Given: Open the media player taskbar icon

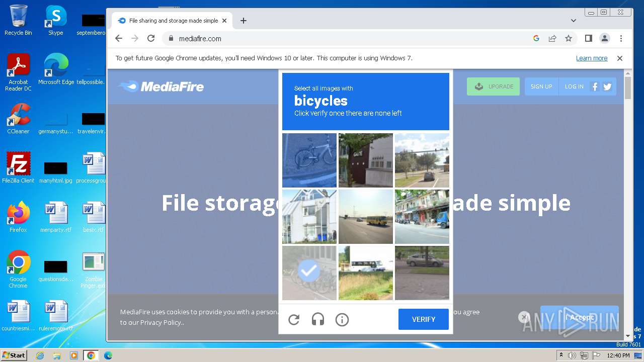Looking at the screenshot, I should 74,355.
